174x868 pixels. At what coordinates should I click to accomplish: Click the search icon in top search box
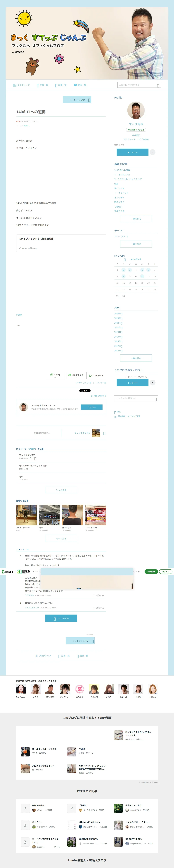click(158, 86)
